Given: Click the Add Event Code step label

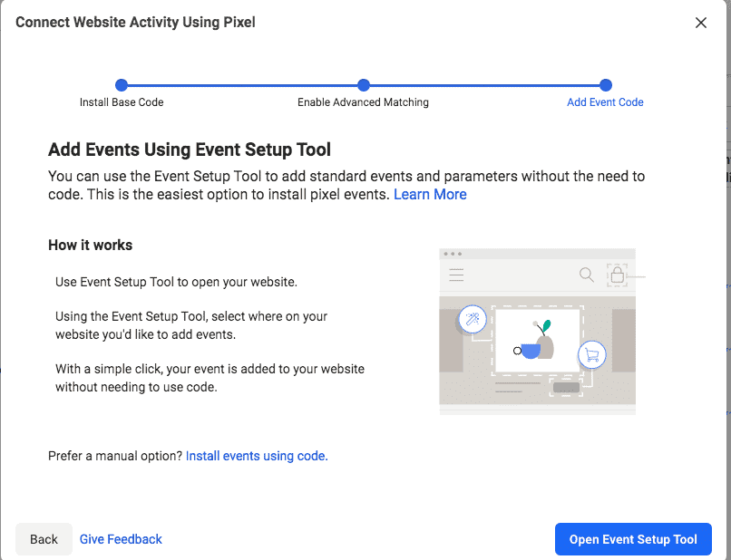Looking at the screenshot, I should point(605,102).
